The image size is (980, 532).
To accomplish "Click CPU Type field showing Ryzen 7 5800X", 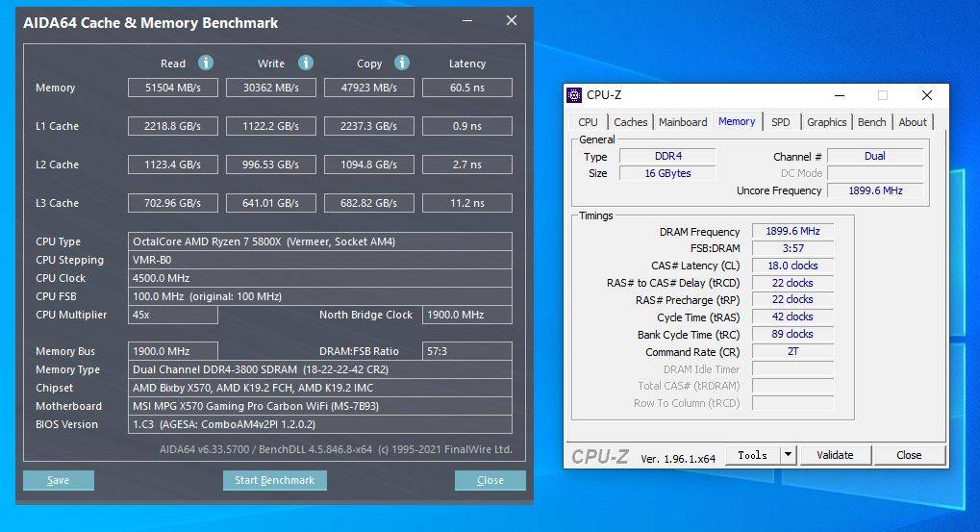I will pyautogui.click(x=320, y=241).
